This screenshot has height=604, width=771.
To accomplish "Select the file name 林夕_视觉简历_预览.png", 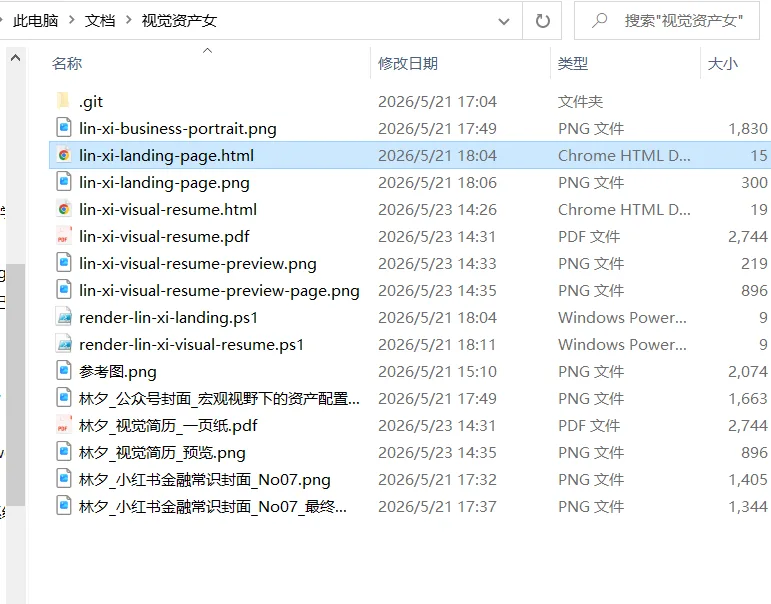I will coord(162,453).
